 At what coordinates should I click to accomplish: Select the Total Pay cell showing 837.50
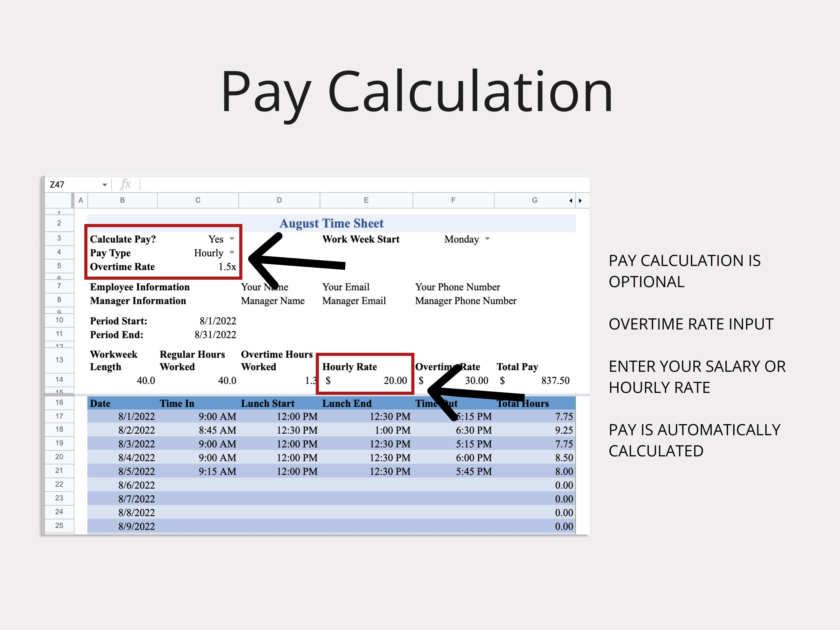[535, 380]
